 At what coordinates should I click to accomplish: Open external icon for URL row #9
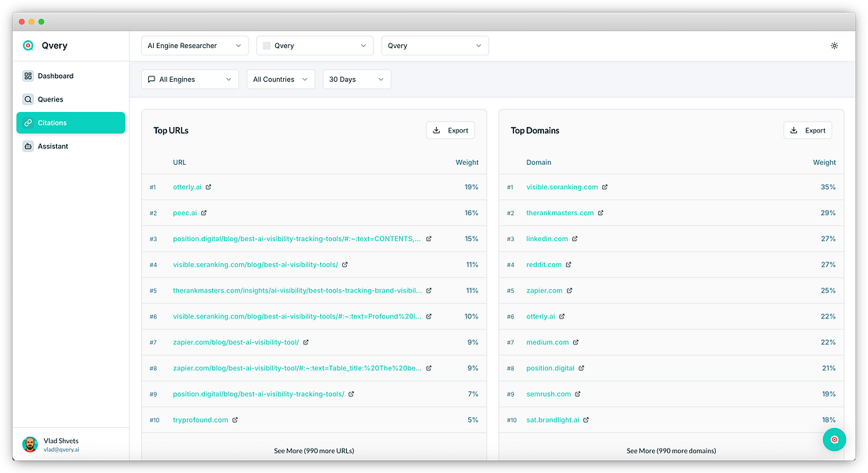coord(351,394)
